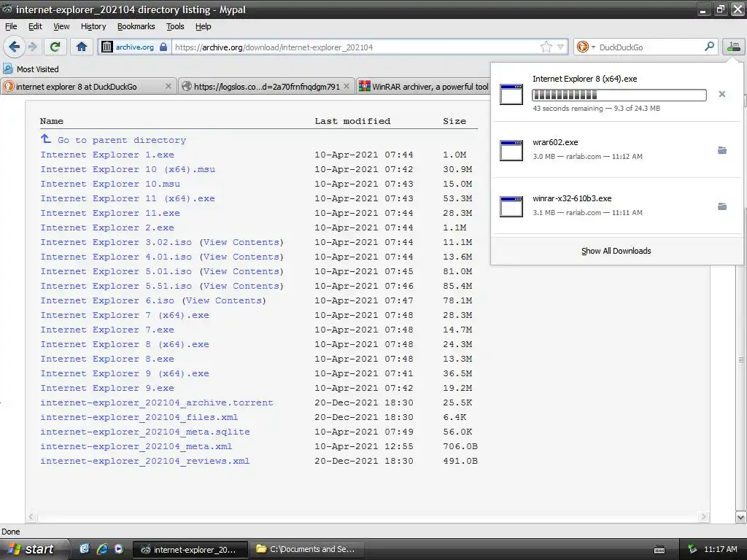Click the parent directory up-arrow icon

tap(46, 139)
